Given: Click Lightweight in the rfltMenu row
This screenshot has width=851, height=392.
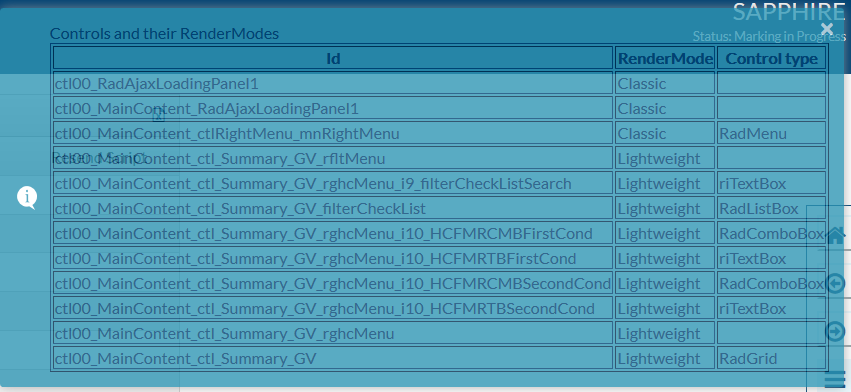Looking at the screenshot, I should [659, 159].
